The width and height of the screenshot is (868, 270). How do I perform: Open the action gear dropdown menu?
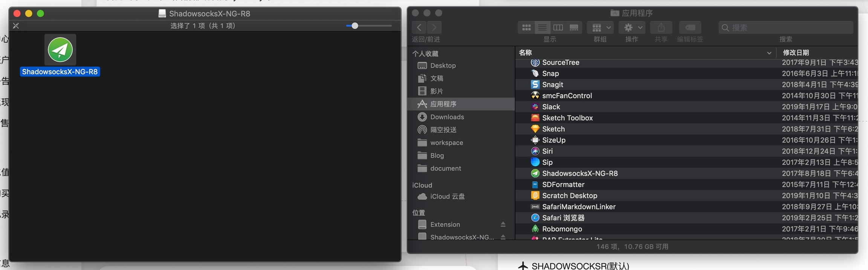(x=632, y=27)
